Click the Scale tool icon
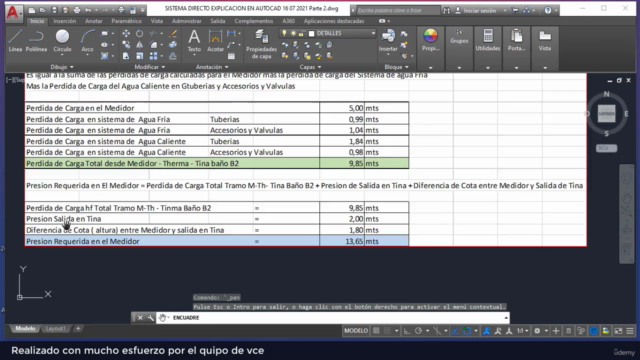 coord(140,56)
